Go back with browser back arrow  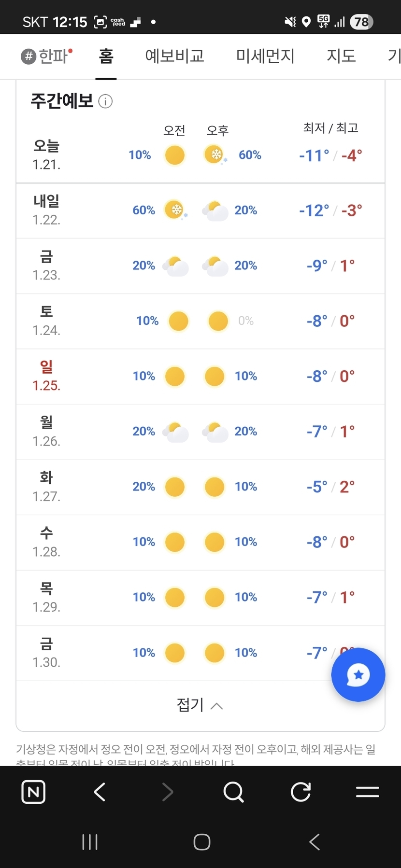pyautogui.click(x=100, y=792)
